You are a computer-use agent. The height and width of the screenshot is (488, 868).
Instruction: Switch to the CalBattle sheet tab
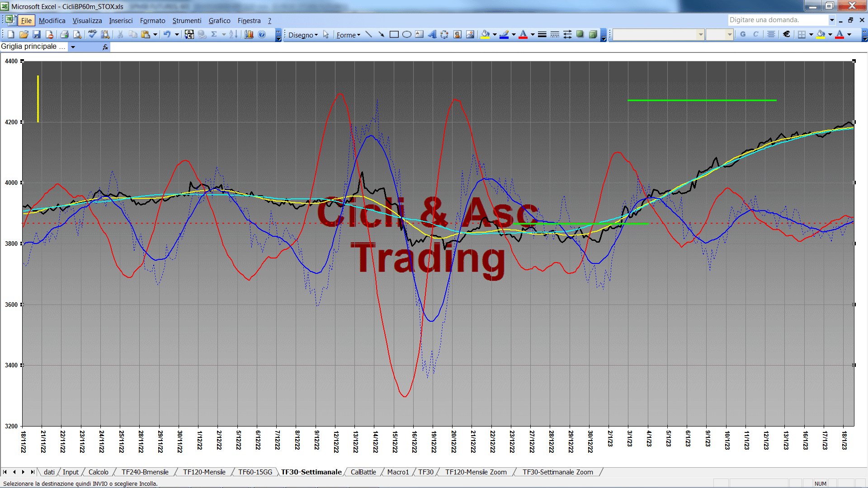[x=363, y=472]
